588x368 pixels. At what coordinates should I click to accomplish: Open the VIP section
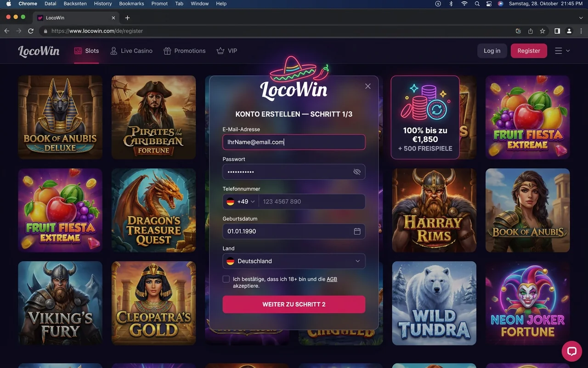point(227,51)
